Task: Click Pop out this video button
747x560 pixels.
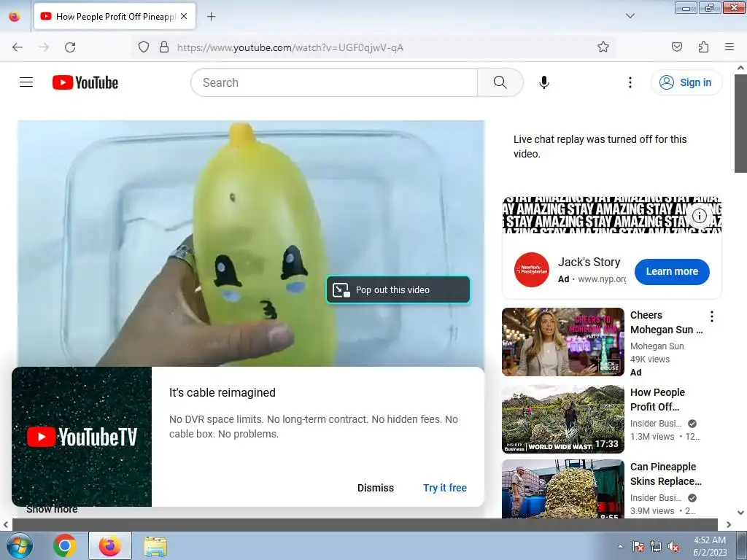Action: (398, 289)
